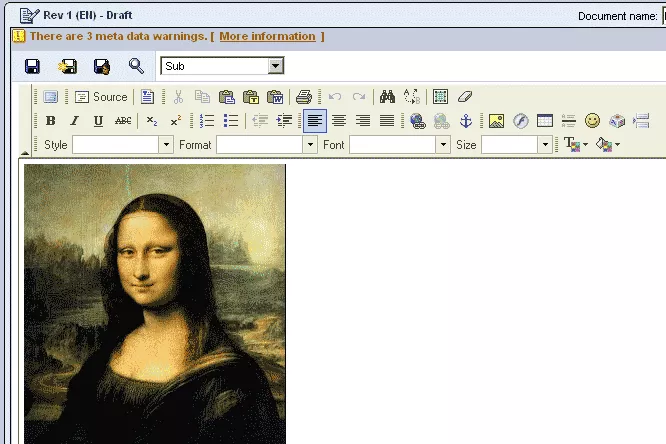Image resolution: width=666 pixels, height=444 pixels.
Task: Click the Increase Indent icon
Action: coord(284,121)
